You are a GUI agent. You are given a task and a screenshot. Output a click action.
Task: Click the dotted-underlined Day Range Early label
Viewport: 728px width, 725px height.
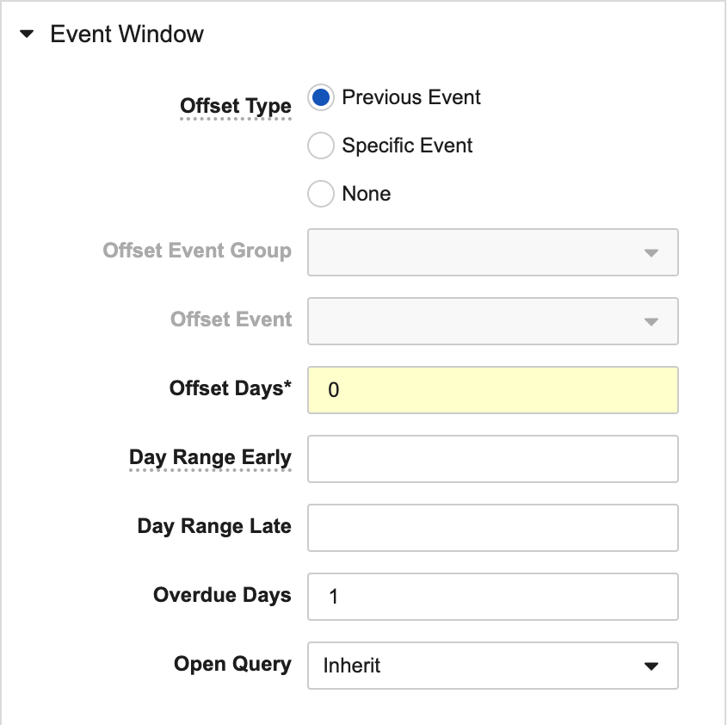(210, 457)
